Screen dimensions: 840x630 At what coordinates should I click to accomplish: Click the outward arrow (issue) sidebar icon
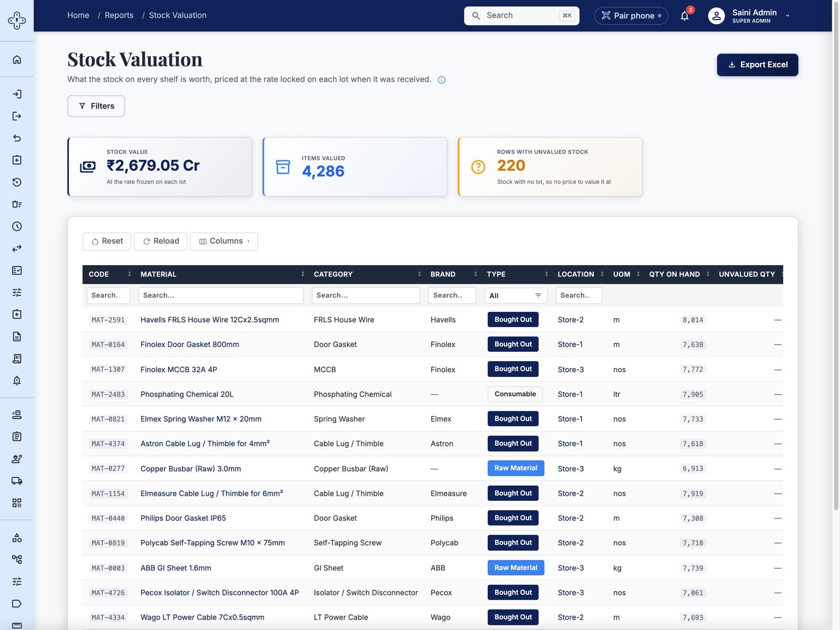[x=17, y=116]
